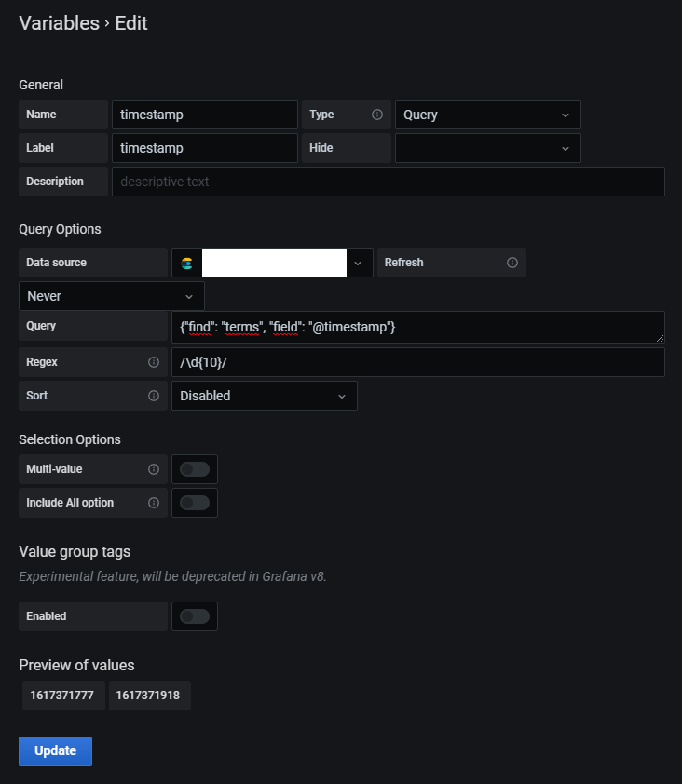
Task: Click the Sort info icon
Action: 155,396
